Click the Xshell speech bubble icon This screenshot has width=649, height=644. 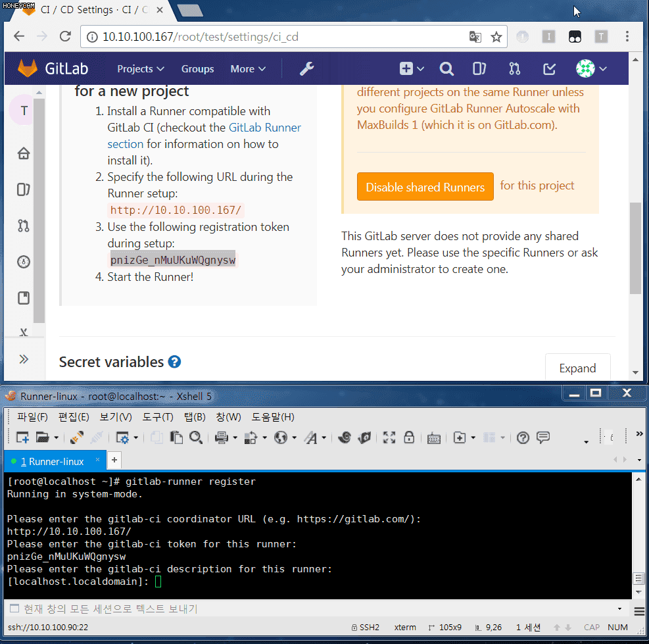click(x=543, y=437)
